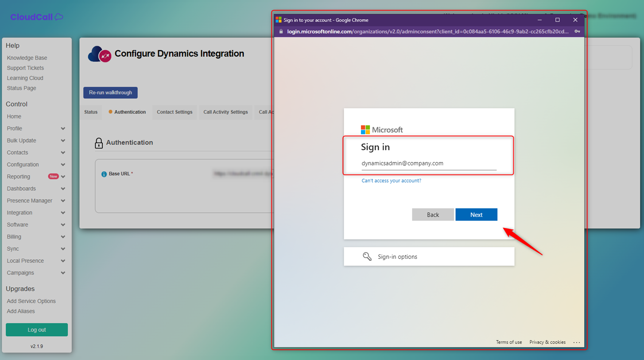The width and height of the screenshot is (644, 360).
Task: Expand the Reporting sidebar section
Action: 63,176
